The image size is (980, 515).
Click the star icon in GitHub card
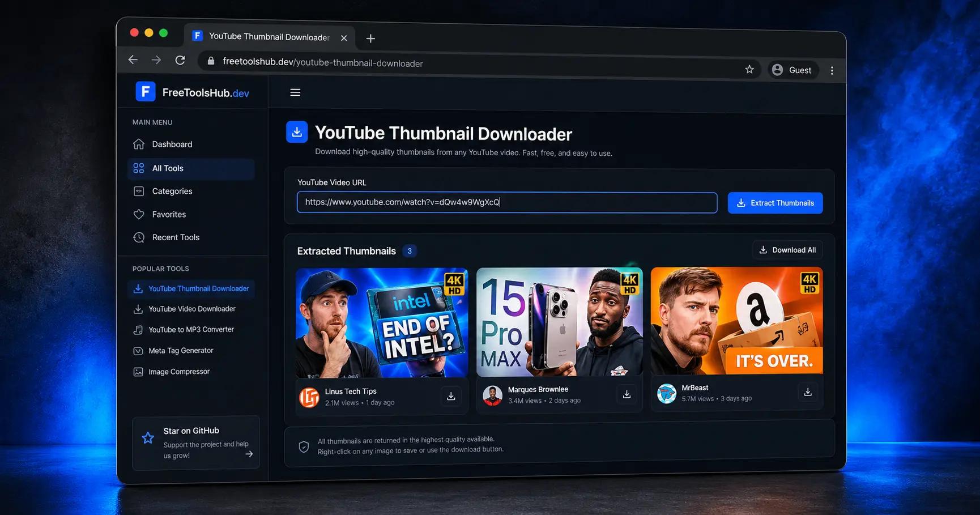(x=148, y=437)
